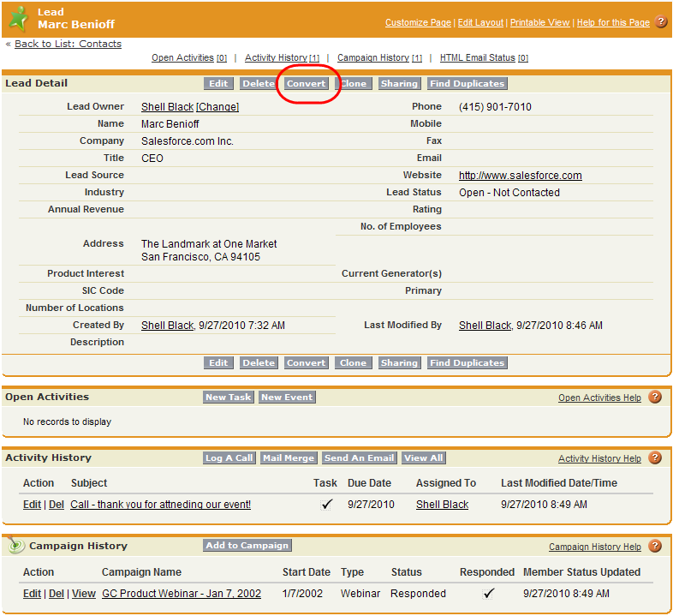This screenshot has height=616, width=673.
Task: Click the green star Lead icon
Action: 19,20
